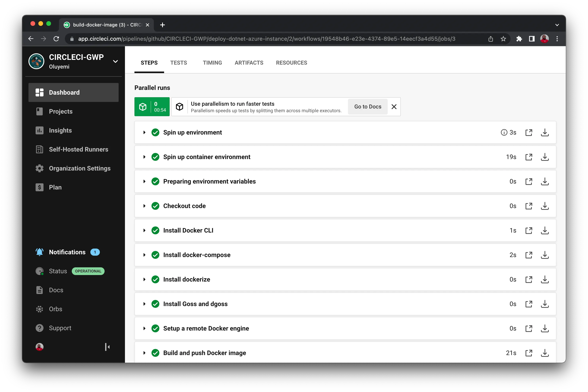View the Plan page
The image size is (588, 392).
[55, 187]
